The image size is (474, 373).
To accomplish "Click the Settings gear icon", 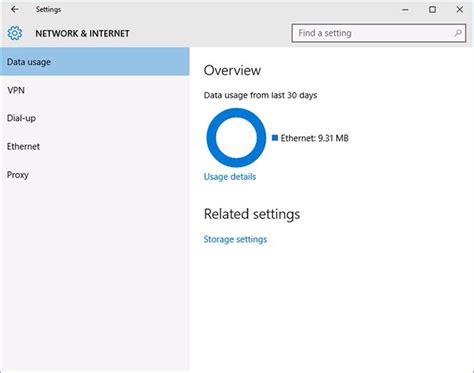I will coord(15,33).
